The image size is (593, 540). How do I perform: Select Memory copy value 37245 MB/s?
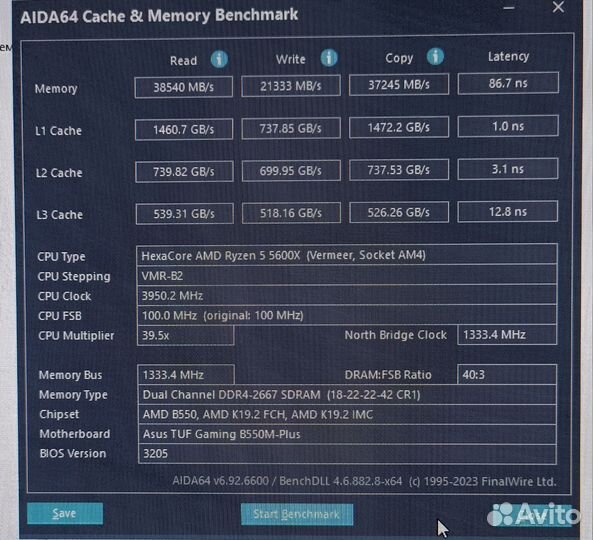click(399, 85)
